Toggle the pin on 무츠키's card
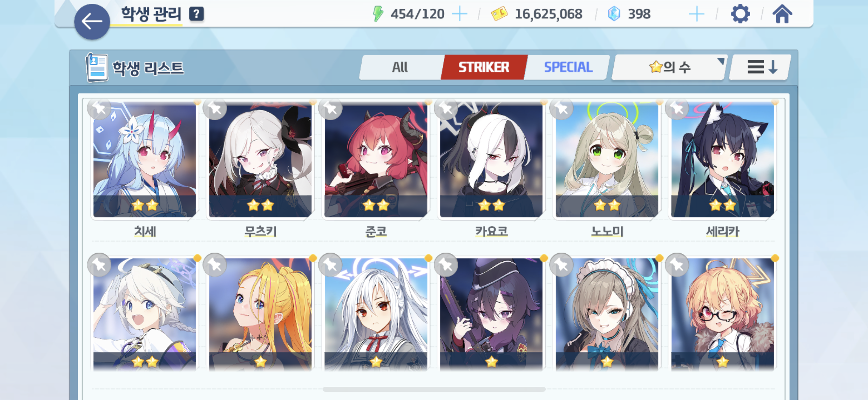 click(x=215, y=109)
